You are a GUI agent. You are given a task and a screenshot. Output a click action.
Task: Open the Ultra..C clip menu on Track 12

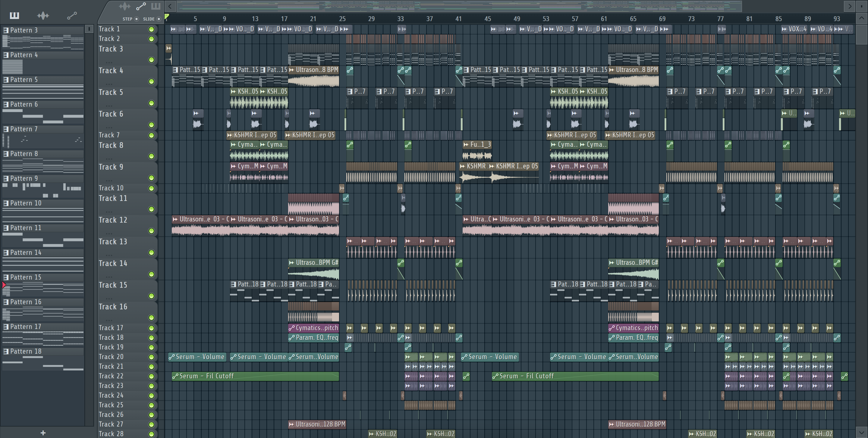coord(466,220)
